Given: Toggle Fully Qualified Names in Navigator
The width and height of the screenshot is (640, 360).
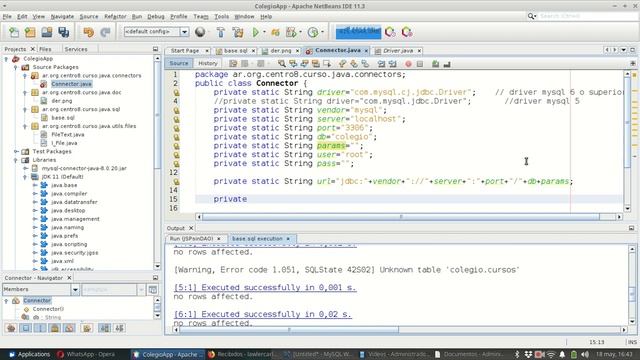Looking at the screenshot, I should 87,328.
